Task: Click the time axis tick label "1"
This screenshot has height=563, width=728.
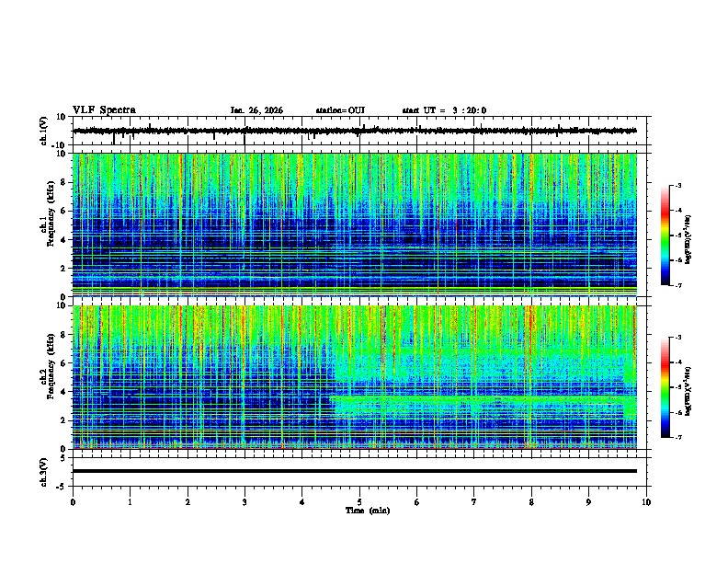Action: [x=130, y=502]
